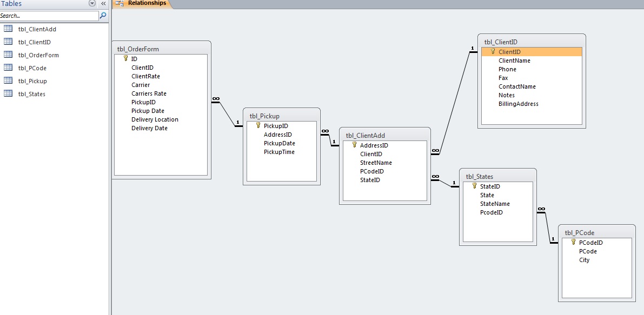Click the search magnifier icon
644x315 pixels.
point(103,16)
